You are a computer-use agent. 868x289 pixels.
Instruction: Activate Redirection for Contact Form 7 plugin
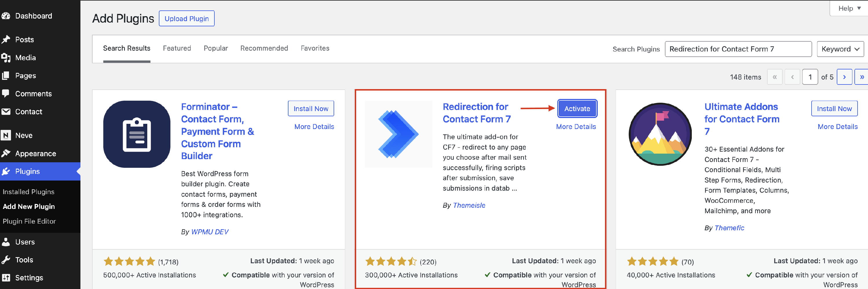tap(577, 108)
